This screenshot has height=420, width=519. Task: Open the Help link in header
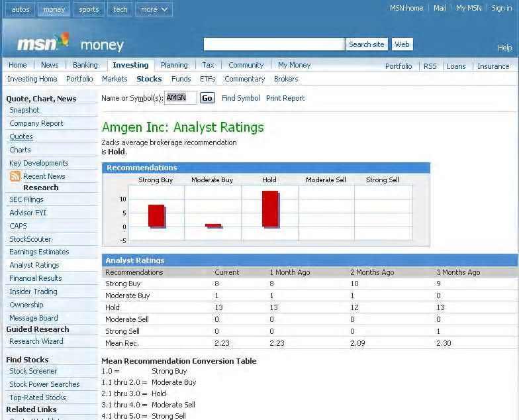coord(504,48)
